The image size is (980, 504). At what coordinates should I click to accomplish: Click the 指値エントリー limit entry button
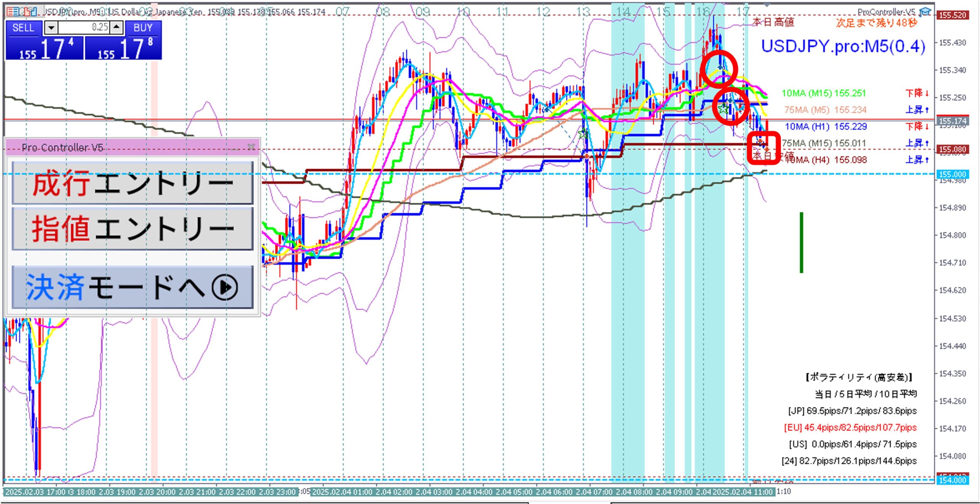tap(132, 229)
